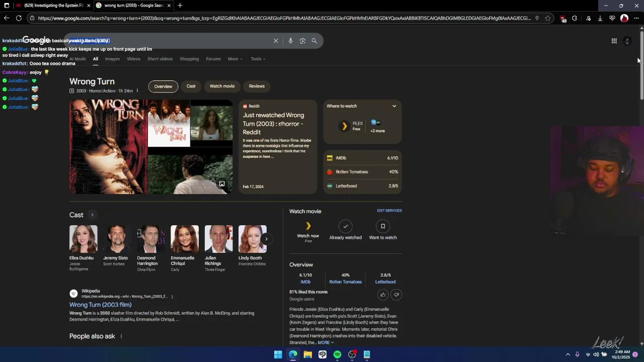Image resolution: width=644 pixels, height=362 pixels.
Task: Open the Google account avatar
Action: [x=627, y=41]
